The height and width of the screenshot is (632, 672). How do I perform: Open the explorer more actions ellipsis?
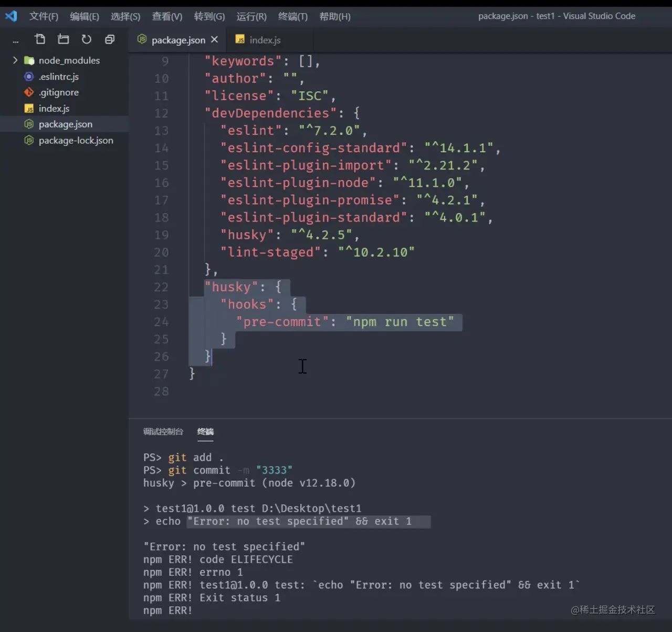[x=16, y=41]
